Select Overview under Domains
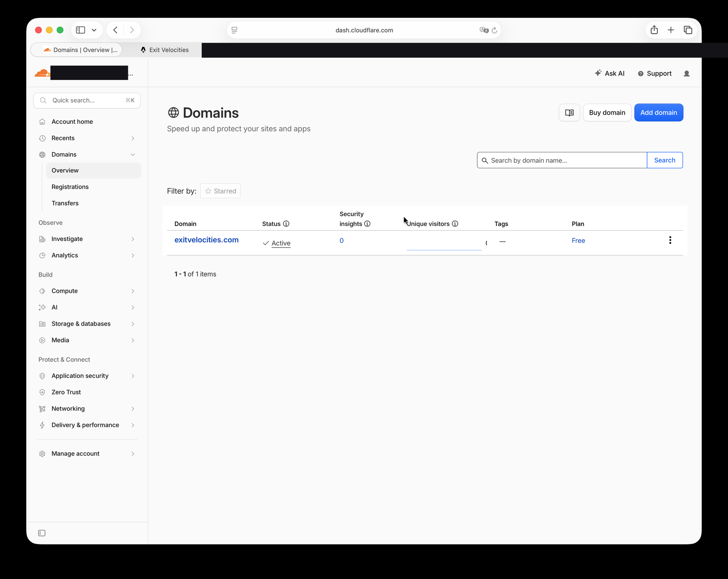The height and width of the screenshot is (579, 728). (93, 170)
